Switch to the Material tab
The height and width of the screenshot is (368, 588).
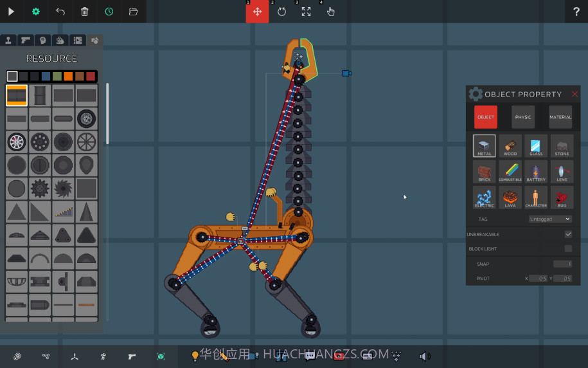pos(560,117)
